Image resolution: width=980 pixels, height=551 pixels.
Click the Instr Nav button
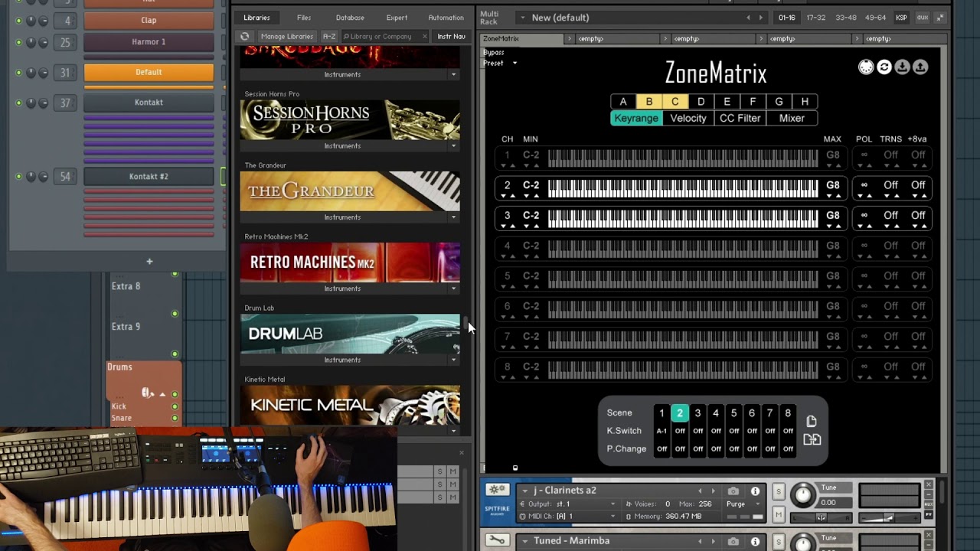click(x=451, y=36)
